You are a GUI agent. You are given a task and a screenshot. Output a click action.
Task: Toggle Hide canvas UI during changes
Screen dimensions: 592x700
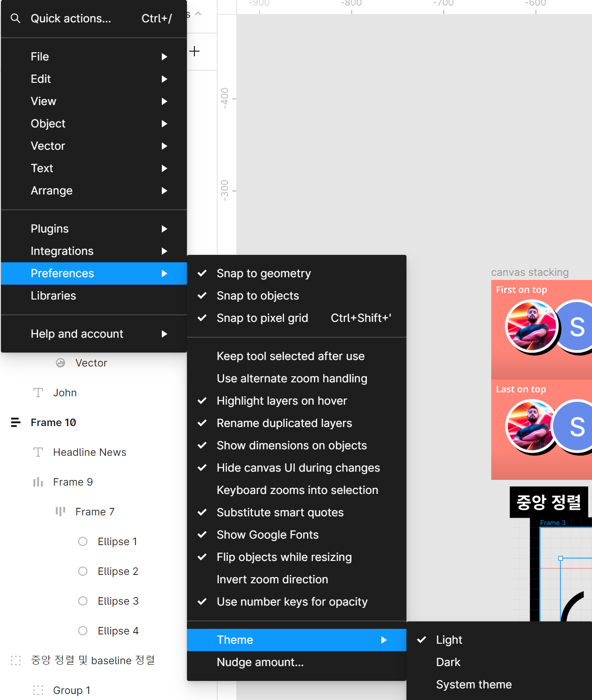click(297, 468)
